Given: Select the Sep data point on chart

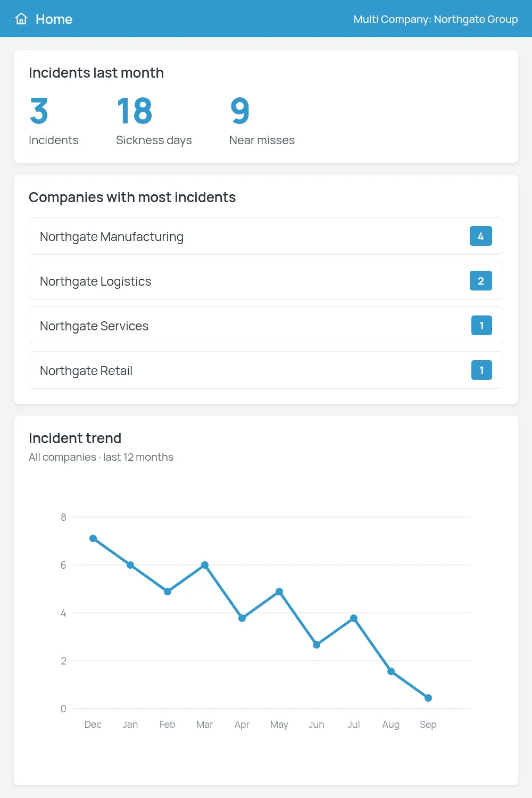Looking at the screenshot, I should pyautogui.click(x=428, y=698).
